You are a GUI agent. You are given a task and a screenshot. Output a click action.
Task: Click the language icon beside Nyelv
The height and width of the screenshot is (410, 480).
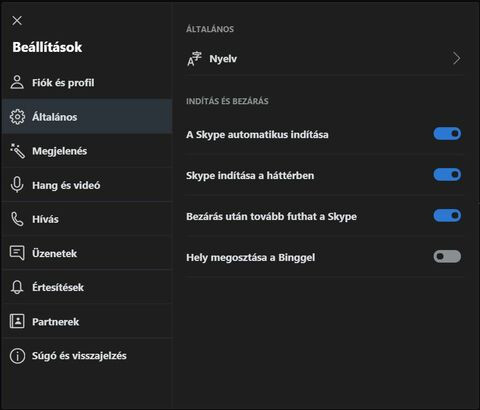[194, 59]
